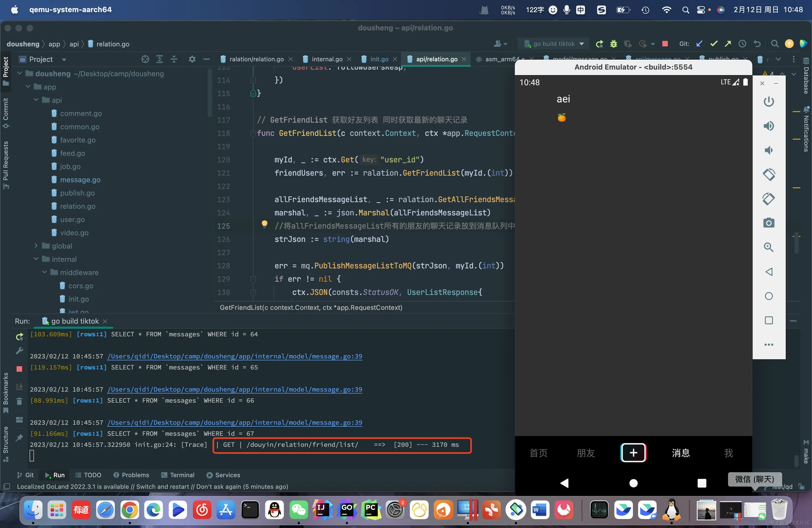The width and height of the screenshot is (812, 528).
Task: Open user.go file in project tree
Action: tap(72, 219)
